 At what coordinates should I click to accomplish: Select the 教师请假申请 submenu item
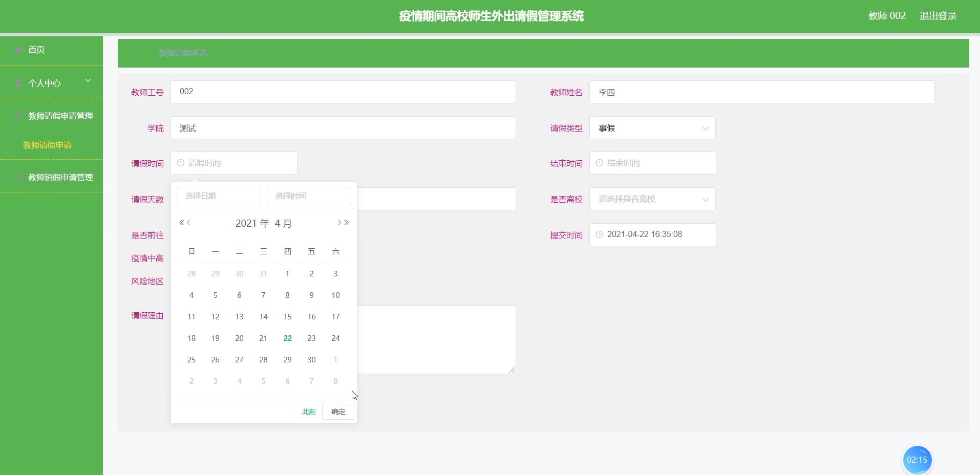pos(47,145)
